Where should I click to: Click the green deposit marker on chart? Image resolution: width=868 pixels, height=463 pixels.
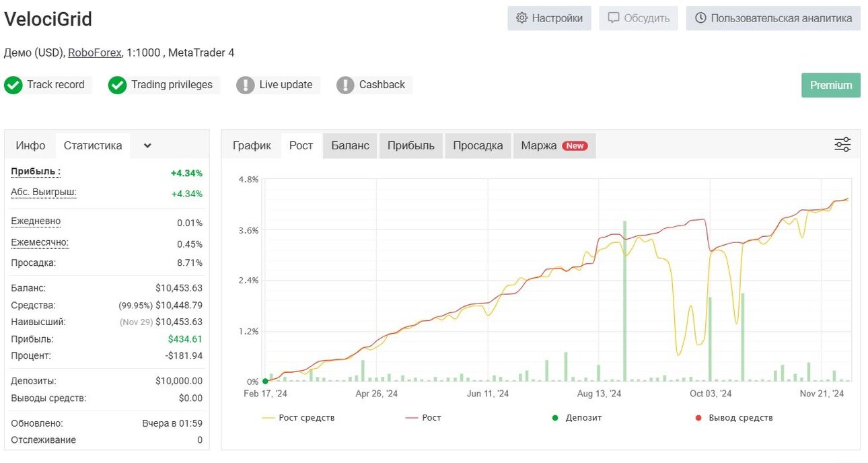(265, 381)
